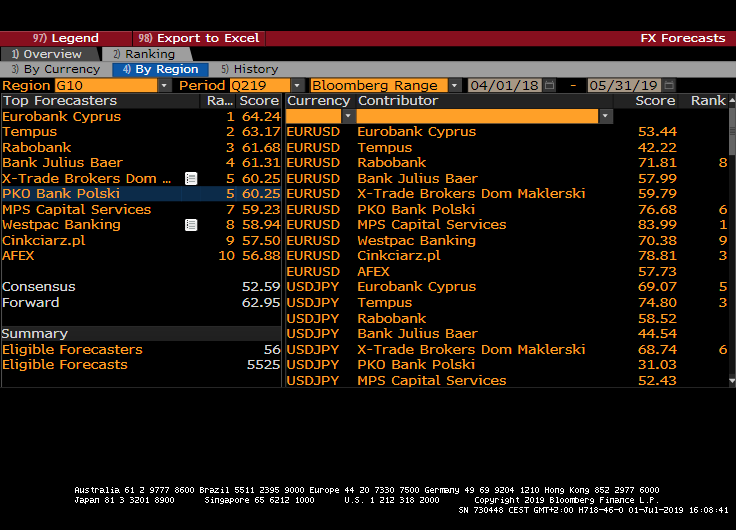
Task: Select the Rabobank row in Top Forecasters
Action: 37,148
